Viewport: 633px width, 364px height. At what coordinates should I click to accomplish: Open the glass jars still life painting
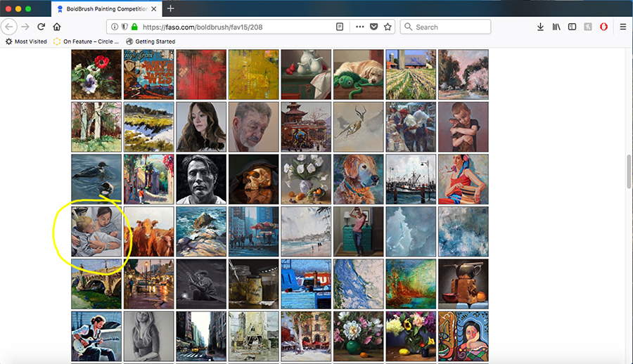click(x=253, y=284)
